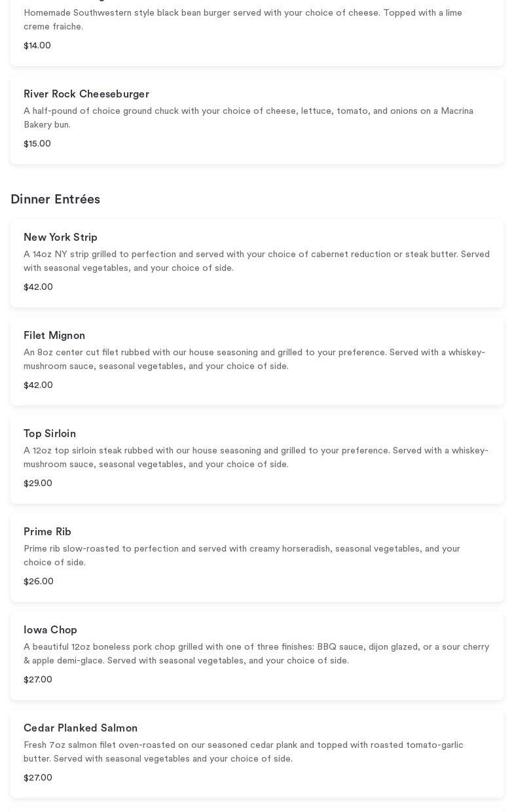
Task: Click the $42.00 price under New York Strip
Action: [38, 287]
